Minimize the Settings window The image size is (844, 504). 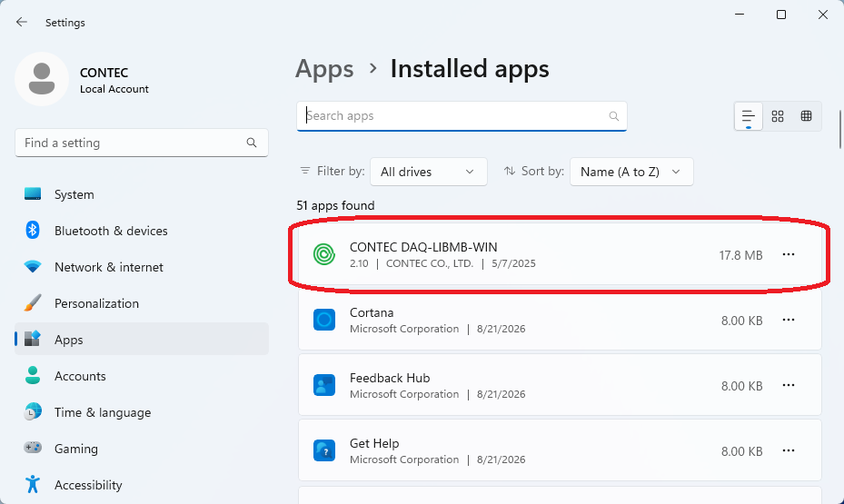point(740,15)
